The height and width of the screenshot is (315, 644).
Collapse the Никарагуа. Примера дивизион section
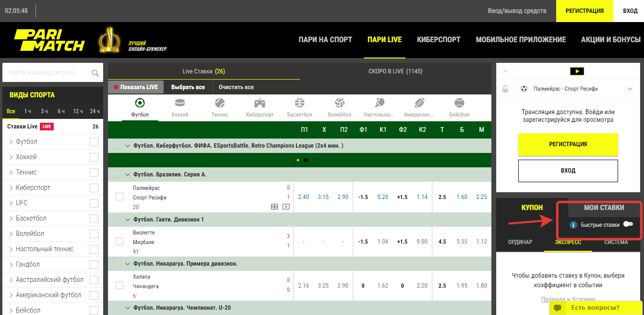pos(128,264)
